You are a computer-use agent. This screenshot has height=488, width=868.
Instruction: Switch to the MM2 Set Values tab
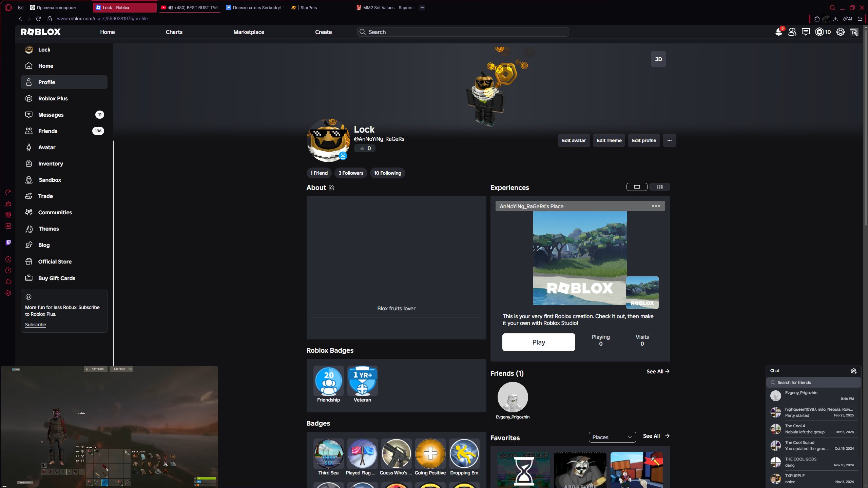pyautogui.click(x=386, y=7)
